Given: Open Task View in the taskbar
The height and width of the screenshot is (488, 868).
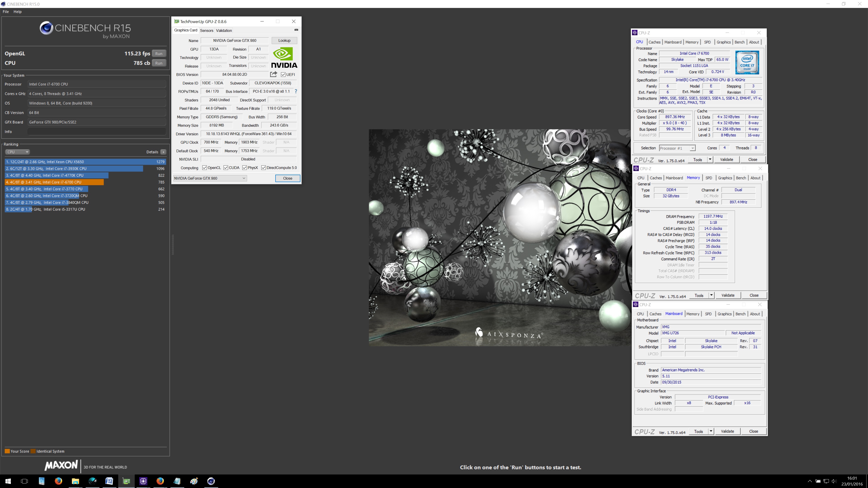Looking at the screenshot, I should (x=24, y=481).
